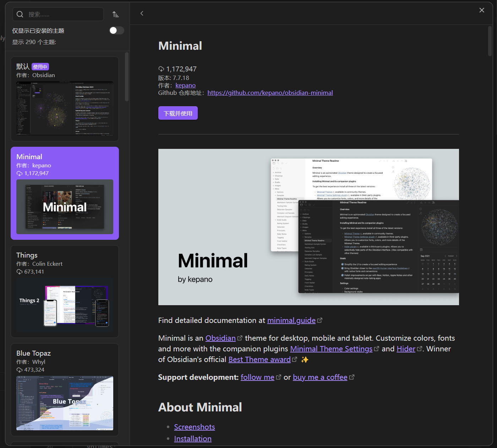Screen dimensions: 497x448
Task: Click the 673,141 download count
Action: 34,272
